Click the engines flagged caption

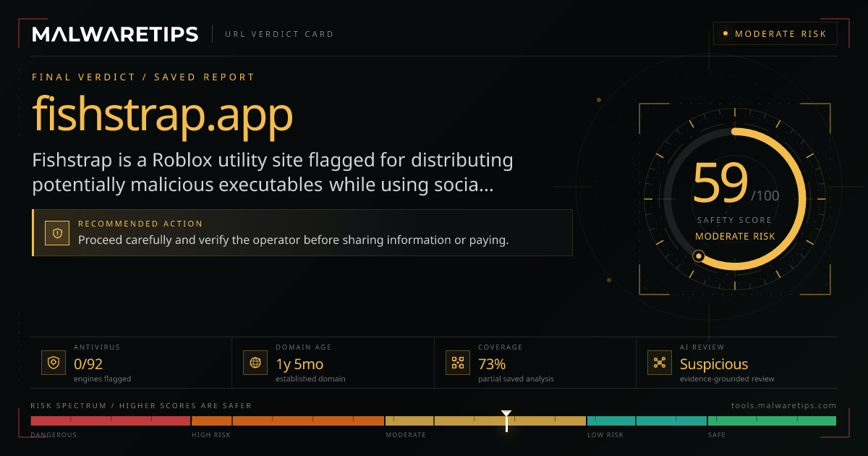[102, 379]
